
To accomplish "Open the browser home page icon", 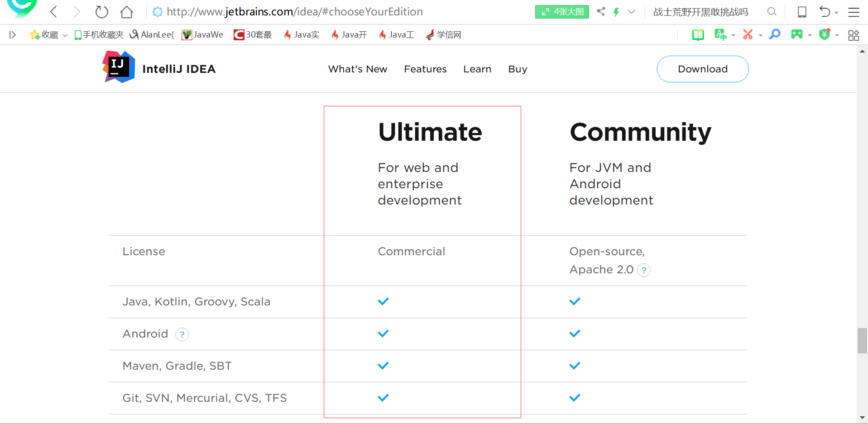I will coord(127,12).
